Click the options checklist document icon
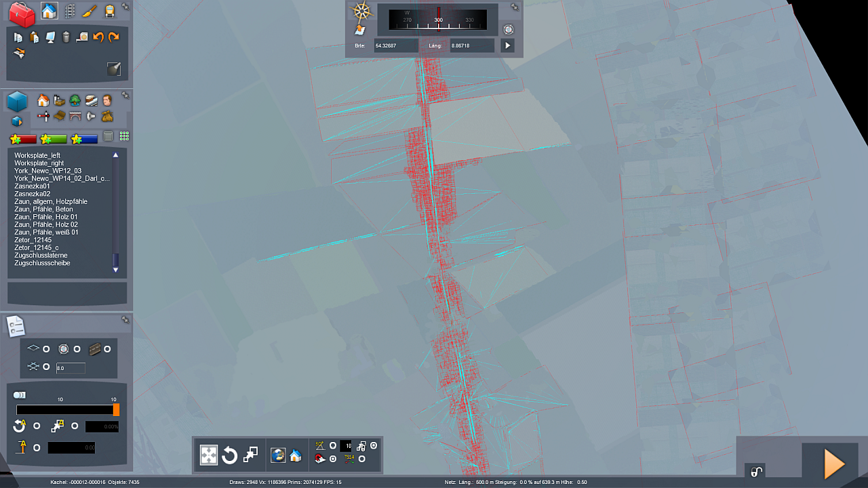This screenshot has width=868, height=488. (16, 326)
